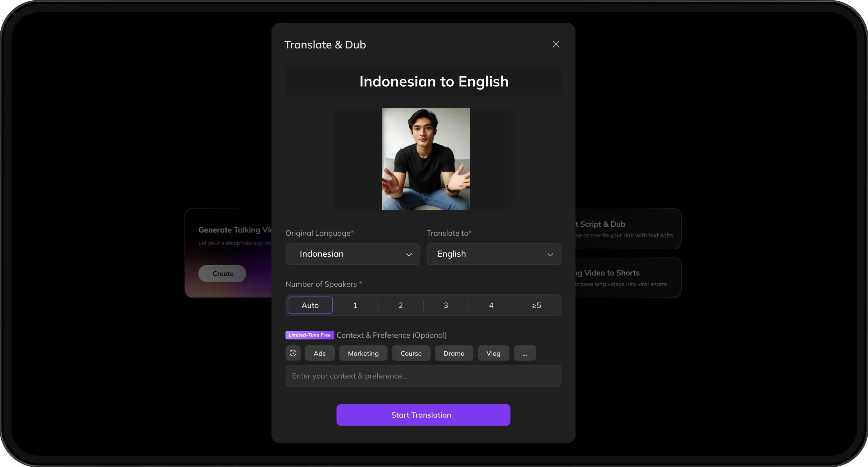
Task: Pick the Drama context tag
Action: pos(453,353)
